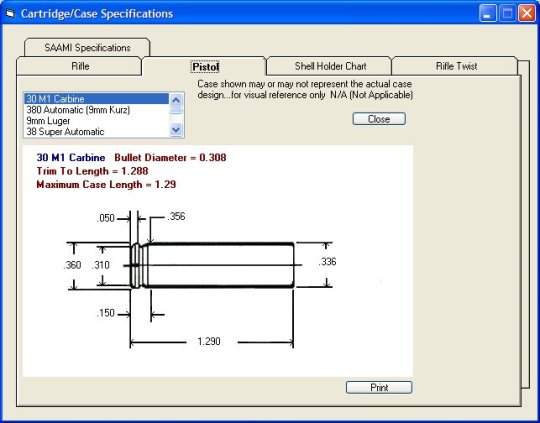The image size is (540, 423).
Task: Click the cartridge case drawing
Action: click(x=212, y=265)
